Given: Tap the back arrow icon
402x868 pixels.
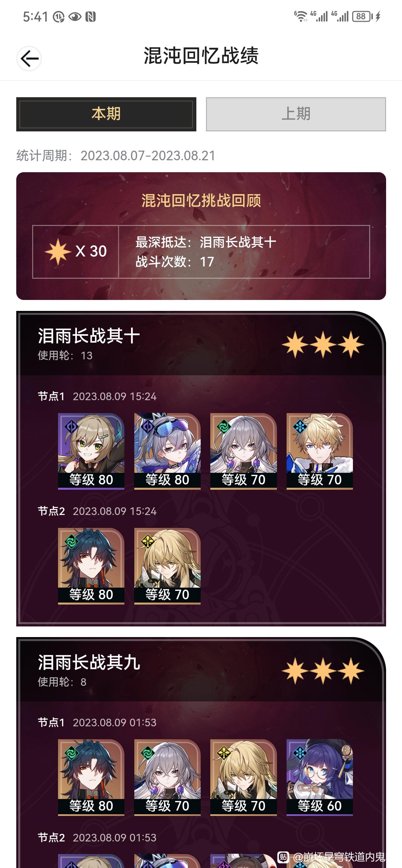Looking at the screenshot, I should [29, 59].
